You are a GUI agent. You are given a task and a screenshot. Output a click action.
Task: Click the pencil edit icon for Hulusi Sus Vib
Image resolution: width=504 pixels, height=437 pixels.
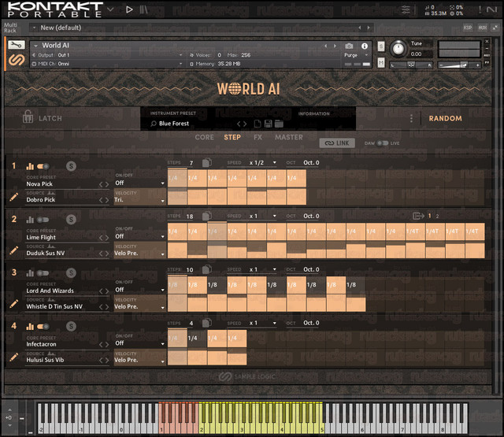point(14,357)
